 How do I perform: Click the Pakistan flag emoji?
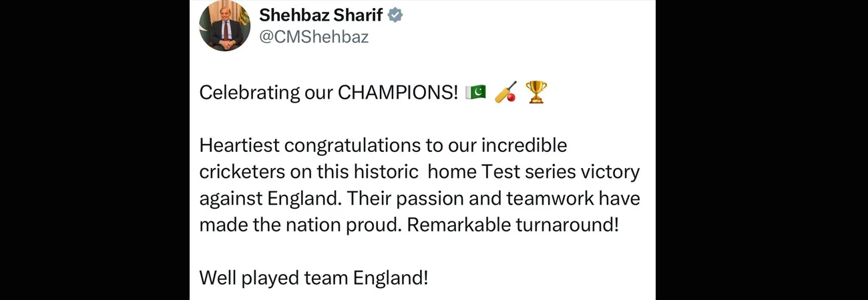(475, 92)
